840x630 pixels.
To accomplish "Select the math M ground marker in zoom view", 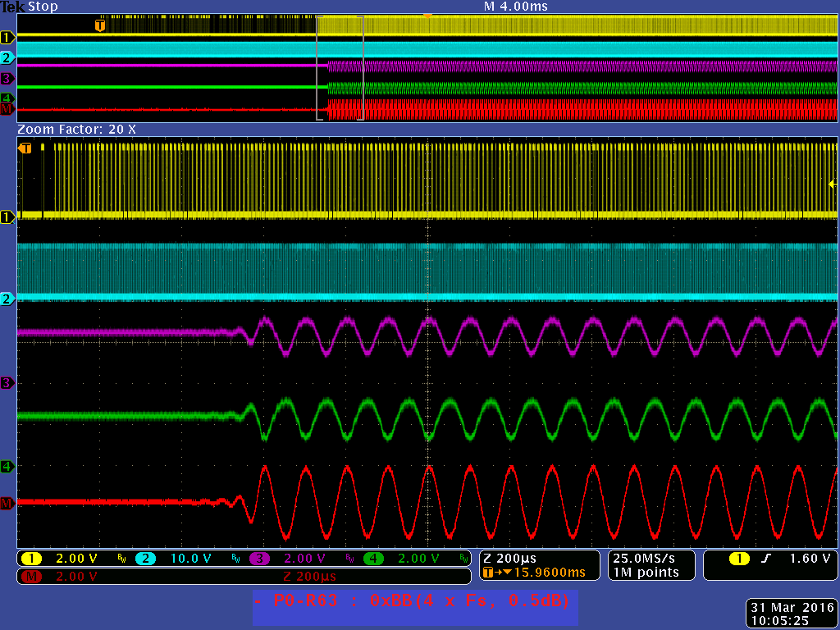I will point(7,503).
